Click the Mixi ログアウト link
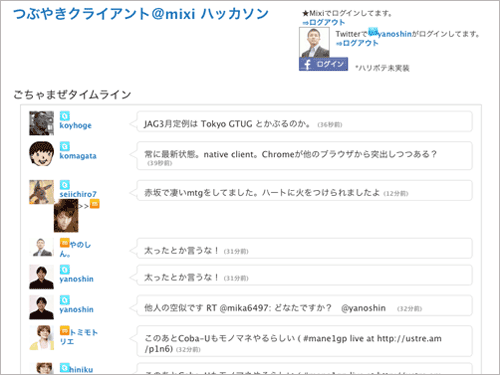This screenshot has width=500, height=375. [324, 22]
